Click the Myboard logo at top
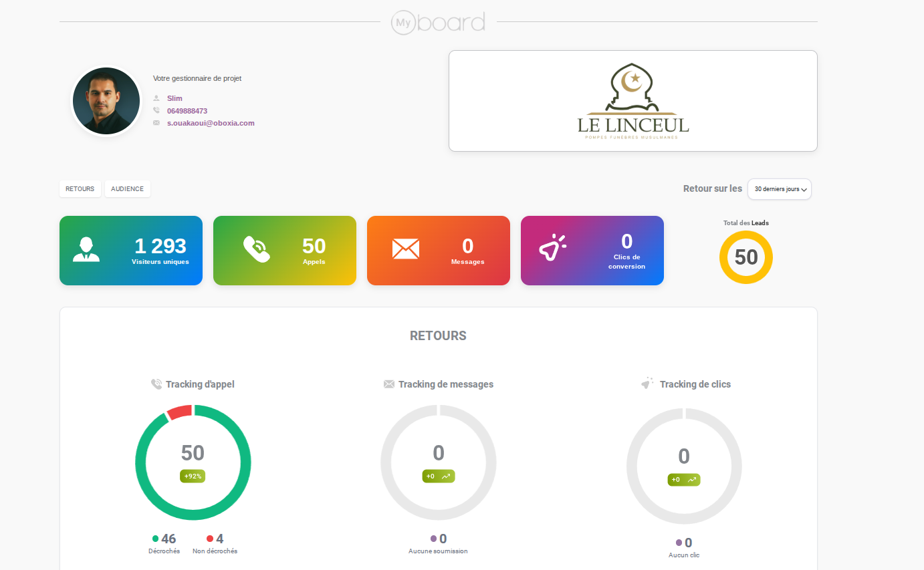The image size is (924, 570). (438, 22)
